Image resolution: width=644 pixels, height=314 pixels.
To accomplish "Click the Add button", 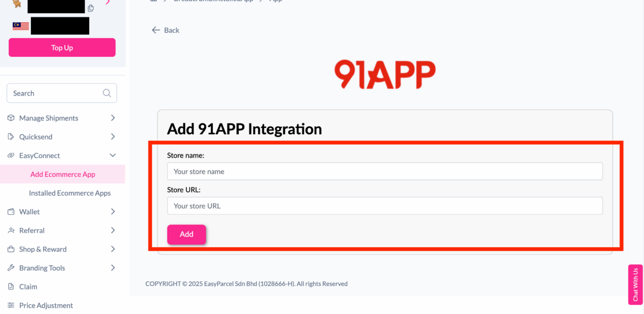I will point(186,234).
